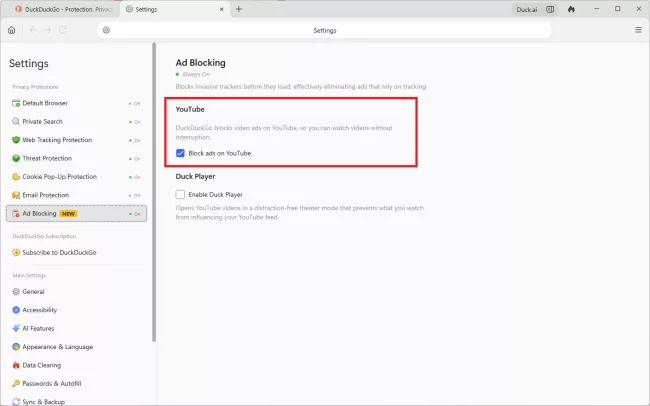
Task: Switch to the DuckDuckGo Protection tab
Action: click(64, 9)
